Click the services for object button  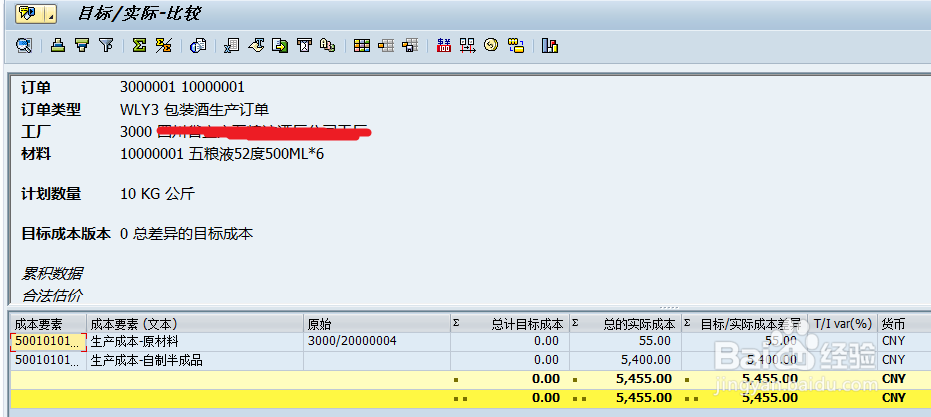point(30,13)
